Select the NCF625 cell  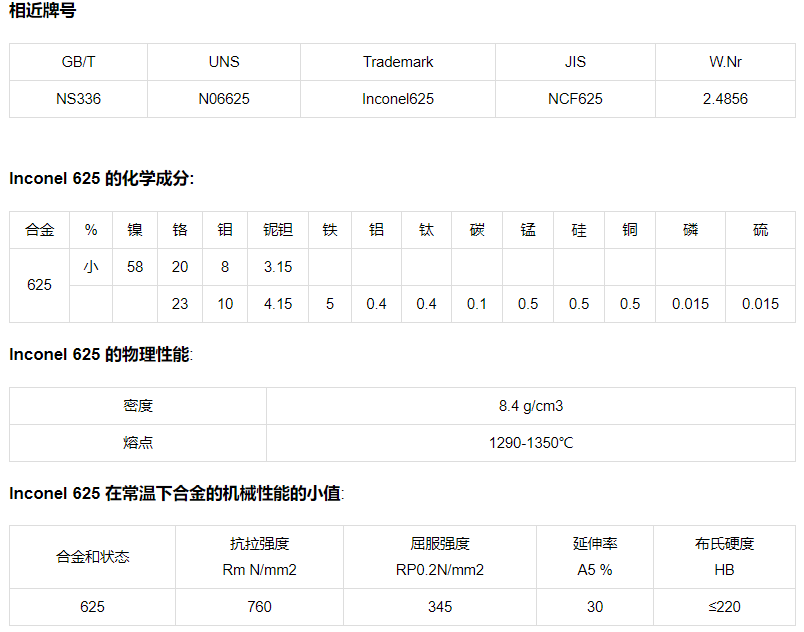[x=575, y=99]
